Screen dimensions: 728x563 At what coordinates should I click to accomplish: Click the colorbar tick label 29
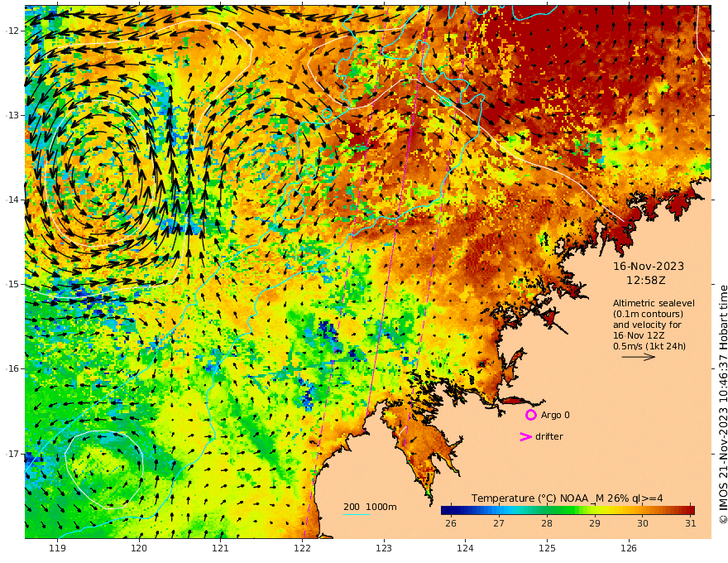[x=595, y=523]
